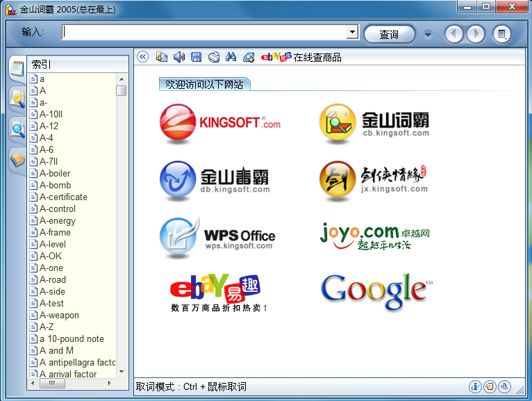Open the 金山毒霸 db.kingsoft.com logo

(x=215, y=180)
